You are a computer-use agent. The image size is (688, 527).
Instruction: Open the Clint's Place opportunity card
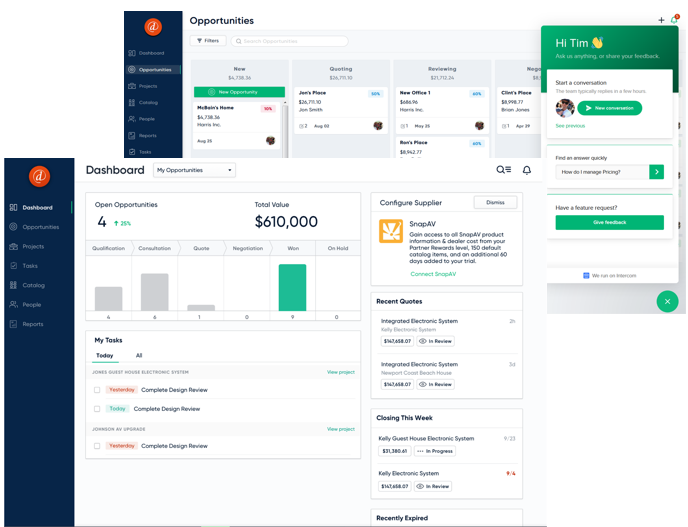(x=521, y=111)
